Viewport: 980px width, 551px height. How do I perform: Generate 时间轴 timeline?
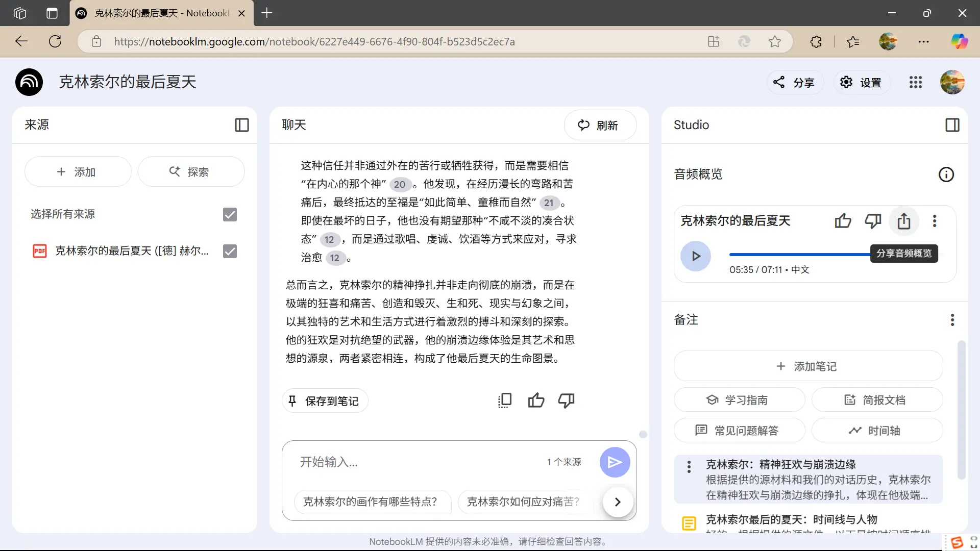pyautogui.click(x=877, y=431)
